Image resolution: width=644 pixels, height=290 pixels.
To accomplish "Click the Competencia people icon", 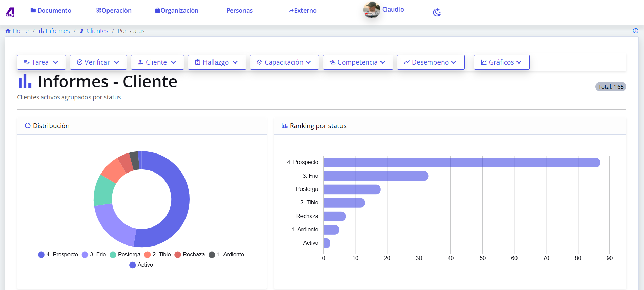I will [x=333, y=62].
